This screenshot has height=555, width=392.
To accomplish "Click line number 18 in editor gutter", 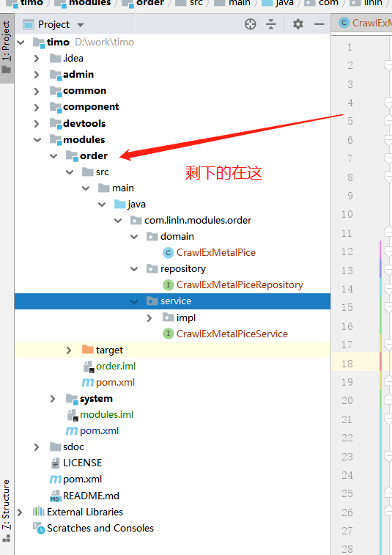I will 347,364.
